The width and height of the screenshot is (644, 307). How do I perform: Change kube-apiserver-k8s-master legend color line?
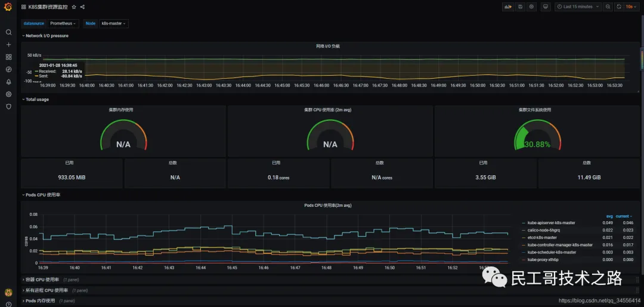tap(524, 223)
